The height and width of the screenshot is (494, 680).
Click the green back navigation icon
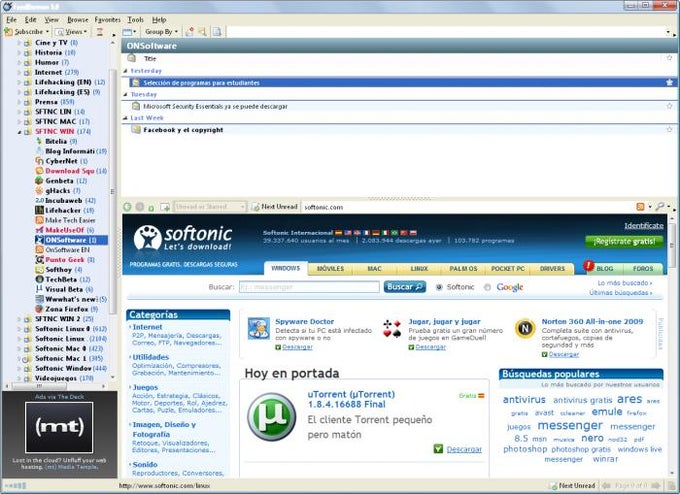tap(127, 207)
